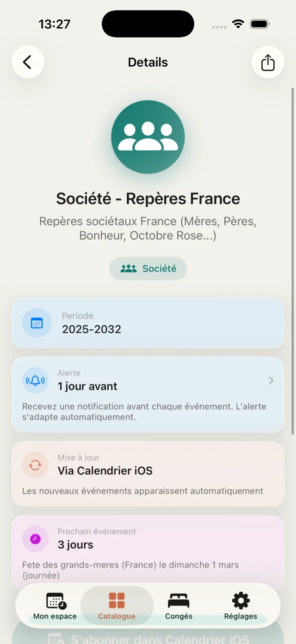Tap S'abonner dans Calendrier iOS
The height and width of the screenshot is (644, 296).
(148, 638)
